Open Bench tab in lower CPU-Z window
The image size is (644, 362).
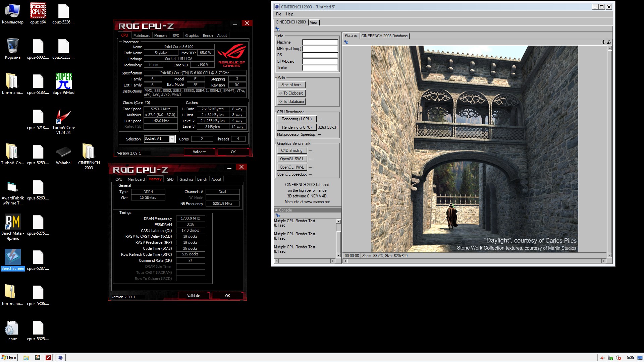click(x=202, y=179)
